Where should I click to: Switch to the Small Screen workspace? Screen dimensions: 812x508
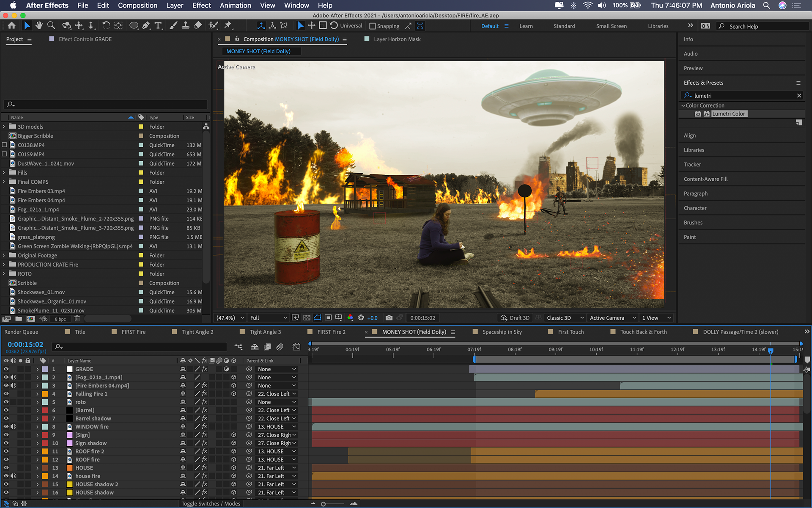pyautogui.click(x=611, y=26)
